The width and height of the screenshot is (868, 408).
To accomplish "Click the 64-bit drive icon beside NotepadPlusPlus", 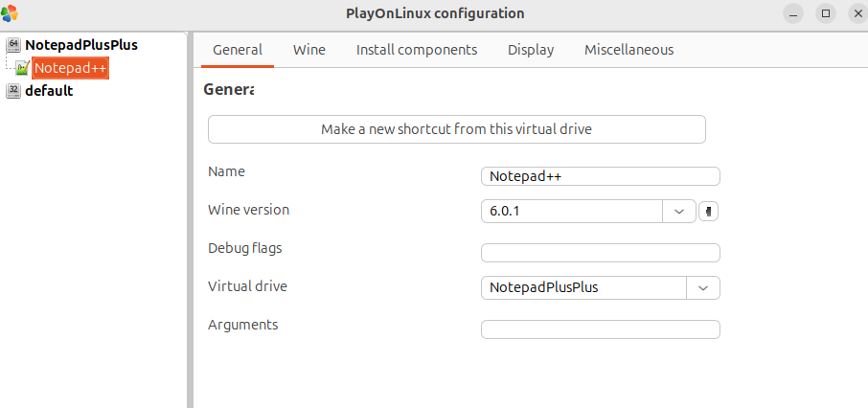I will (14, 45).
